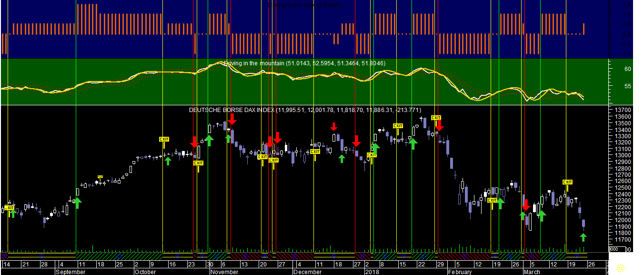
Task: Click the September label on the date axis
Action: [70, 272]
